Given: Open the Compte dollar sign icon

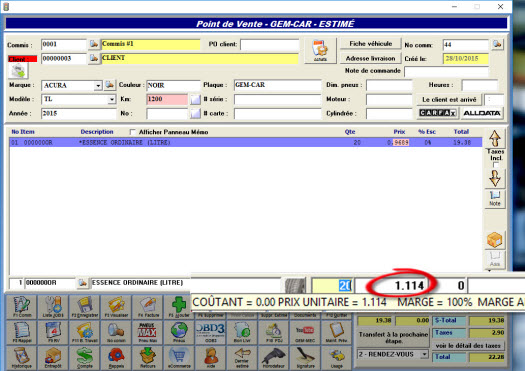Looking at the screenshot, I should 85,357.
